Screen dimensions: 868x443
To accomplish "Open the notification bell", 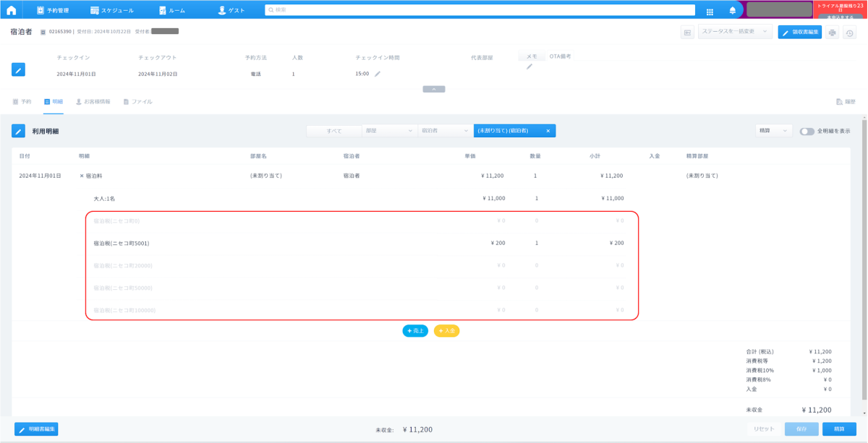I will pyautogui.click(x=732, y=11).
